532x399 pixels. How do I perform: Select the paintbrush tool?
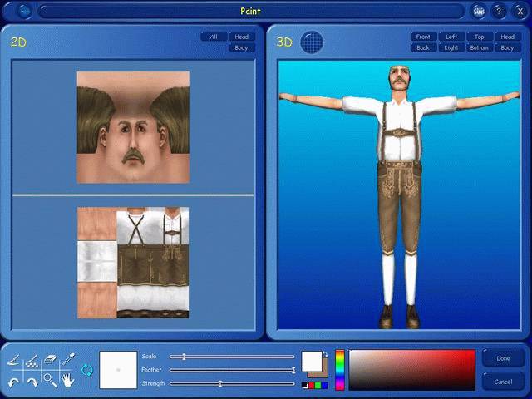point(14,361)
